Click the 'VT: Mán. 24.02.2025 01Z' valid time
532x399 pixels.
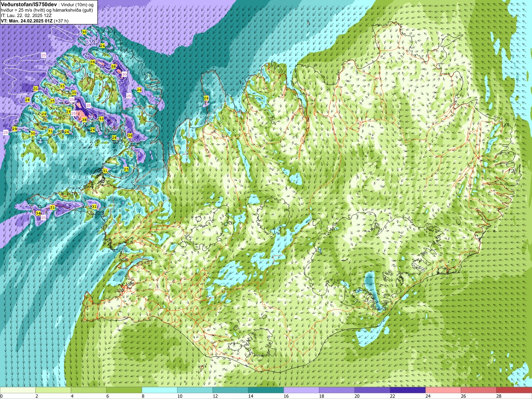(x=27, y=21)
